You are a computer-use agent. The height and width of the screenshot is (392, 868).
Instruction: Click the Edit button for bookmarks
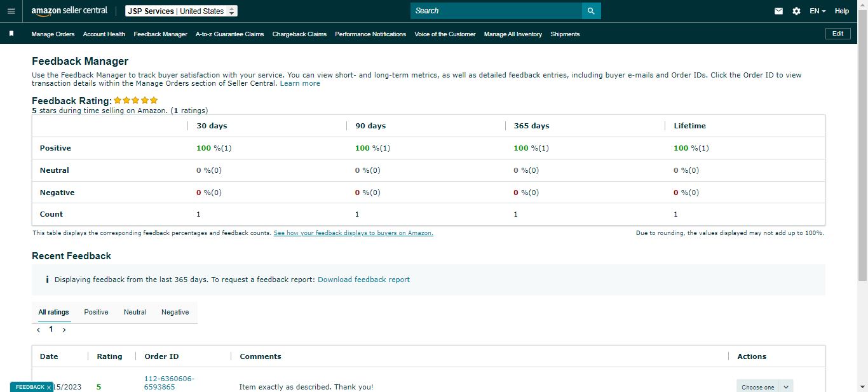[x=837, y=34]
